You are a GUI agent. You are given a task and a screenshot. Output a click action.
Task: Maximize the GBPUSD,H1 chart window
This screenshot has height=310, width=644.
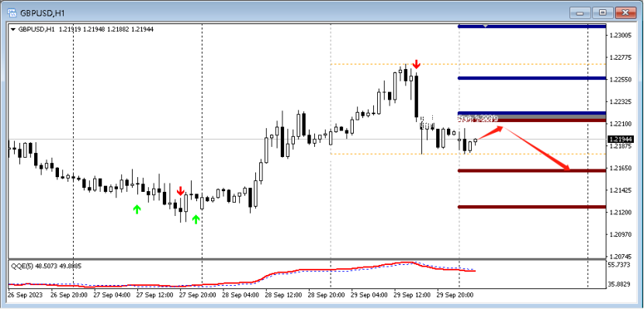603,12
